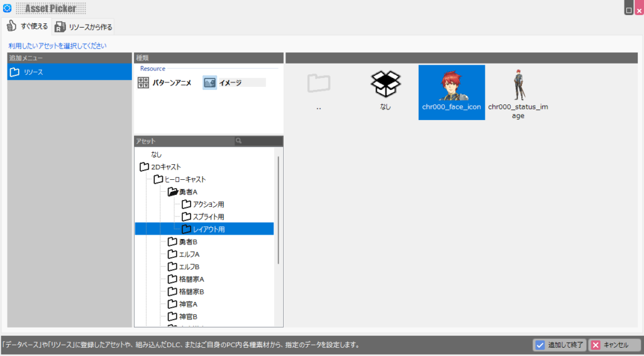The width and height of the screenshot is (644, 356).
Task: Click the 追加して終了 button
Action: tap(559, 345)
